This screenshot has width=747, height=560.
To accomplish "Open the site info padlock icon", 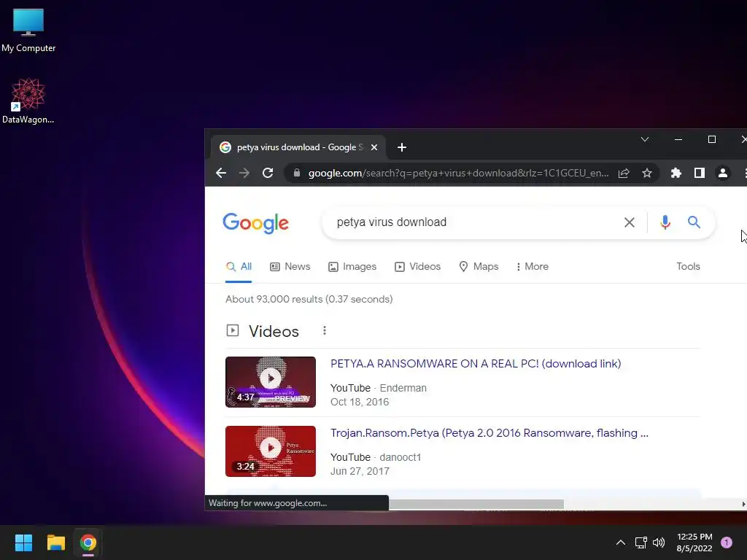I will pos(297,173).
